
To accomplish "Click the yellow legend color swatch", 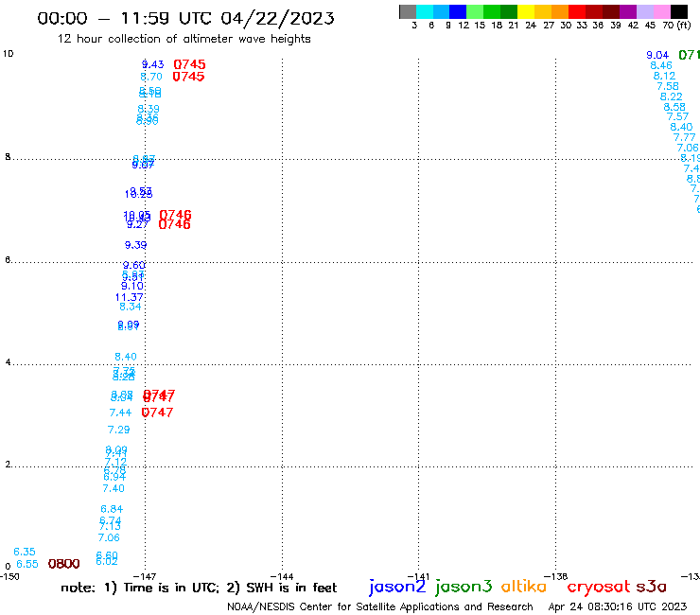I will click(525, 11).
